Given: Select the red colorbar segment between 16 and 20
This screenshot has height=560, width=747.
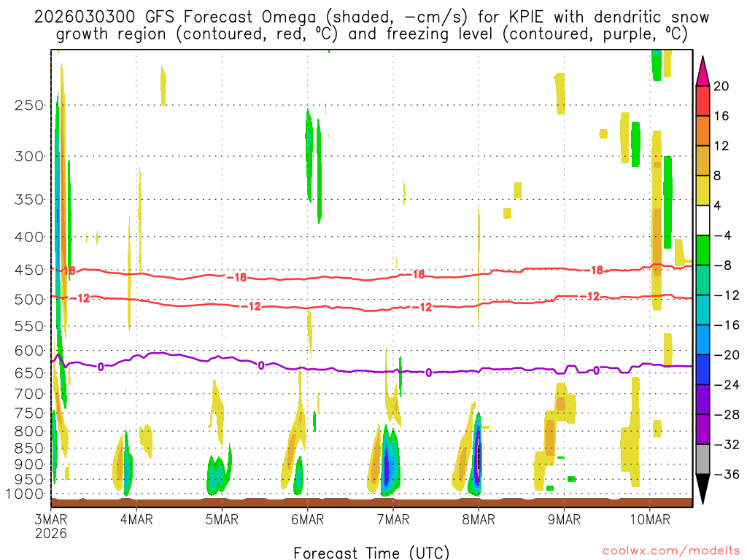Looking at the screenshot, I should pos(703,101).
